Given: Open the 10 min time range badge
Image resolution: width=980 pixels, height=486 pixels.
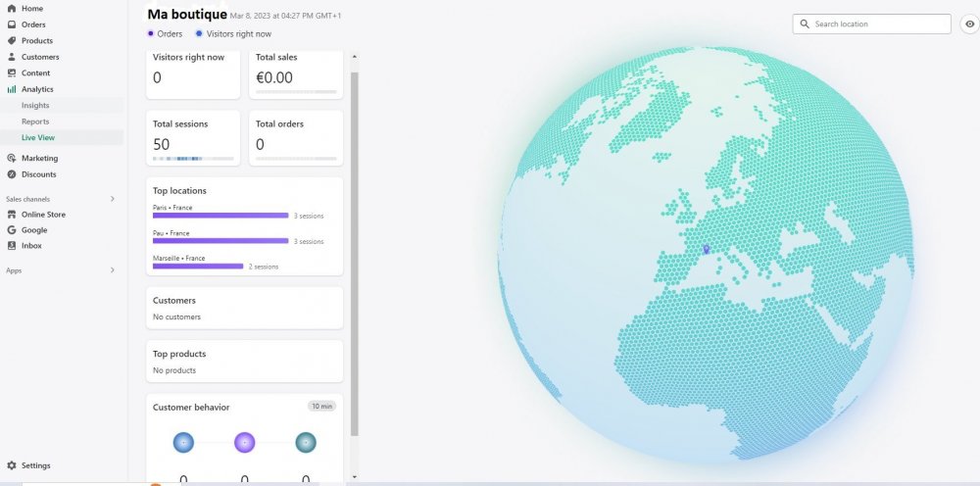Looking at the screenshot, I should tap(321, 406).
